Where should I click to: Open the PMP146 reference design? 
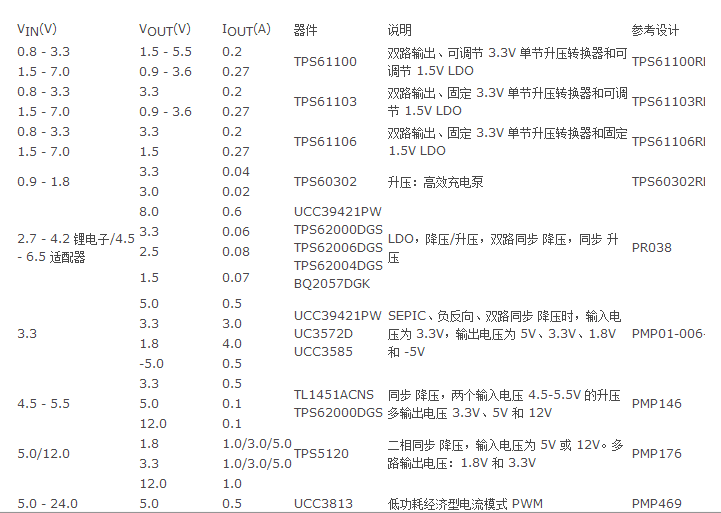(x=657, y=404)
